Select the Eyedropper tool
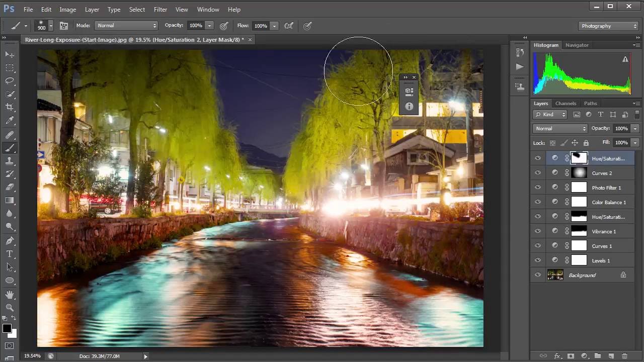This screenshot has width=644, height=362. pos(10,121)
